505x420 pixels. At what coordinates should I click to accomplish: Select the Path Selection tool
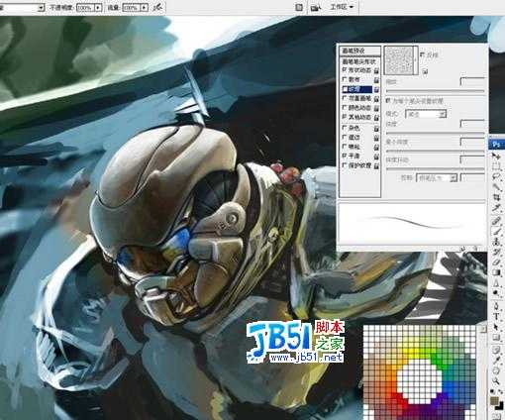point(497,327)
